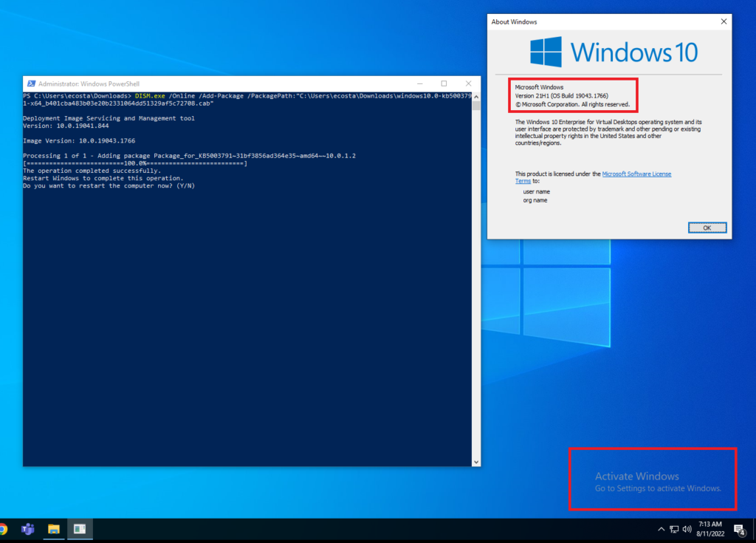
Task: Close the About Windows dialog
Action: coord(724,21)
